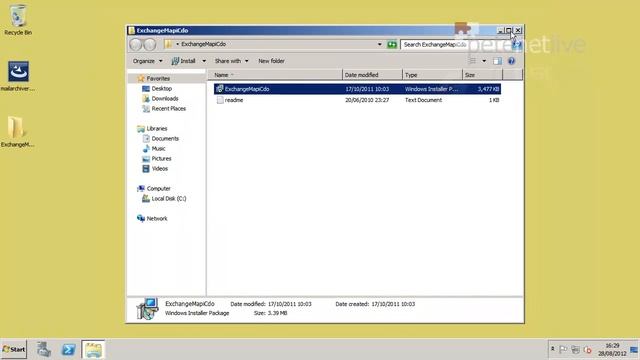
Task: Open the Install dropdown arrow
Action: 204,61
